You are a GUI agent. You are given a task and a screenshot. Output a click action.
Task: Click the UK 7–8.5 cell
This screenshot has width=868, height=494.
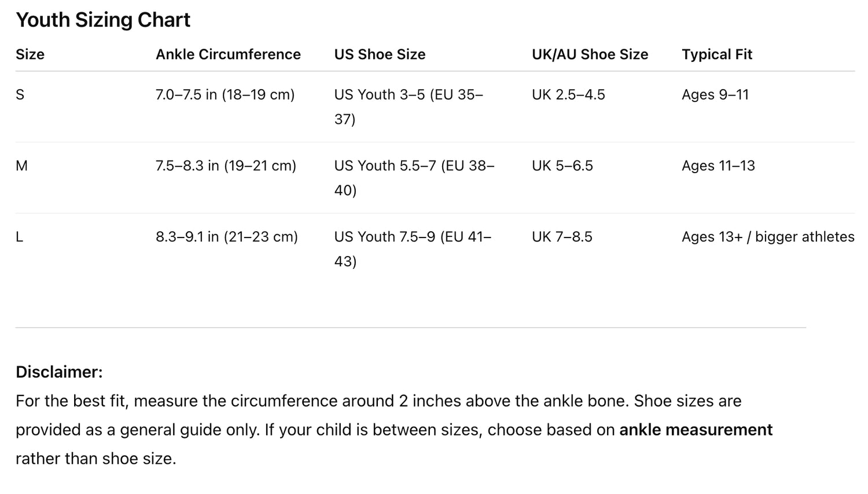point(562,237)
